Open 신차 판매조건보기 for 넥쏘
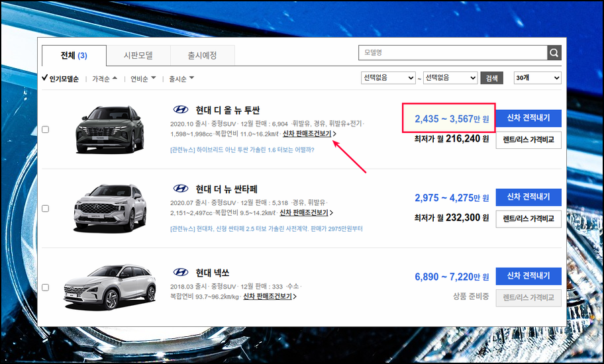This screenshot has height=364, width=604. pyautogui.click(x=270, y=296)
